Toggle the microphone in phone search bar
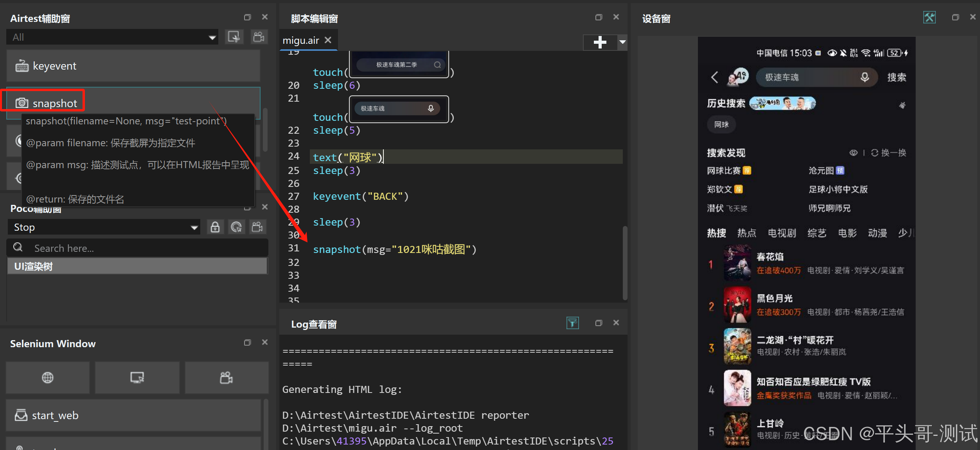 click(865, 77)
